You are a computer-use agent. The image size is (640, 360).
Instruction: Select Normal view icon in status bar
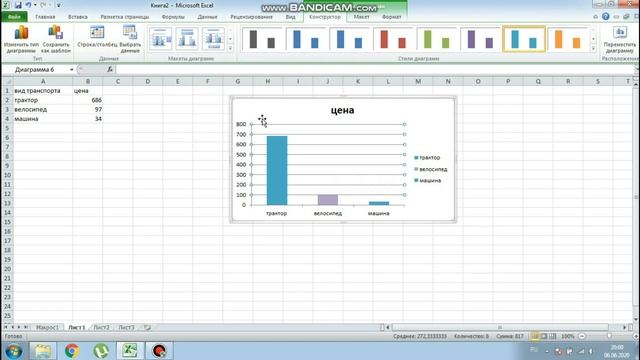(535, 336)
